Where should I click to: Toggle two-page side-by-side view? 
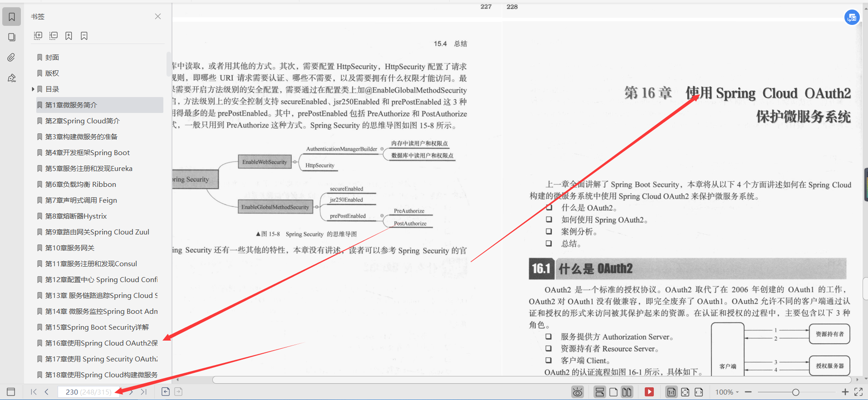pos(627,392)
